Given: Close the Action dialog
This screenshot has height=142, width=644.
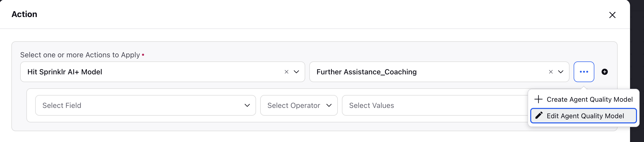Looking at the screenshot, I should (x=612, y=15).
